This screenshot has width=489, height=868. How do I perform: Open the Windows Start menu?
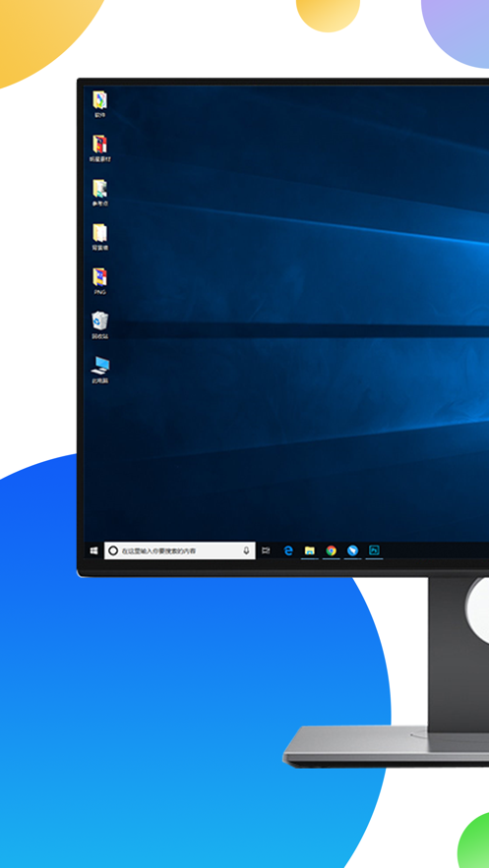(x=94, y=550)
